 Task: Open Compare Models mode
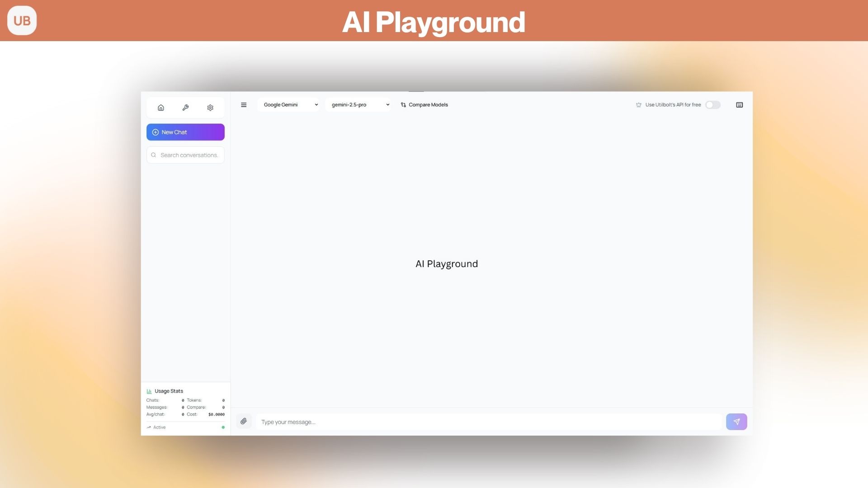pyautogui.click(x=424, y=104)
